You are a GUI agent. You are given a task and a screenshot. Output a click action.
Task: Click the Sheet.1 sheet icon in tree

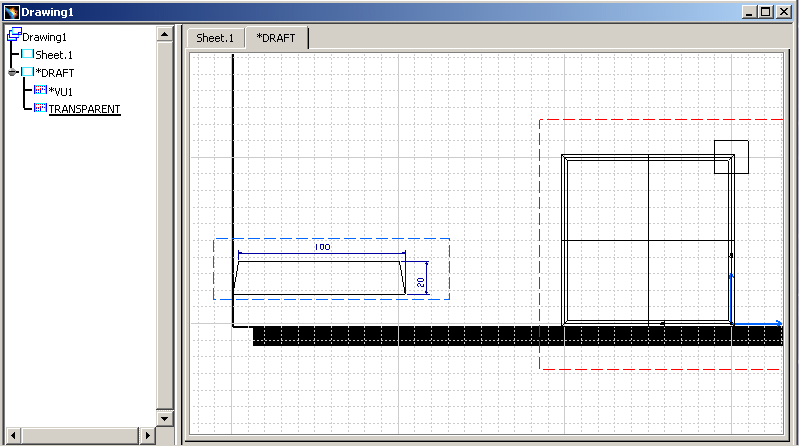pyautogui.click(x=27, y=54)
